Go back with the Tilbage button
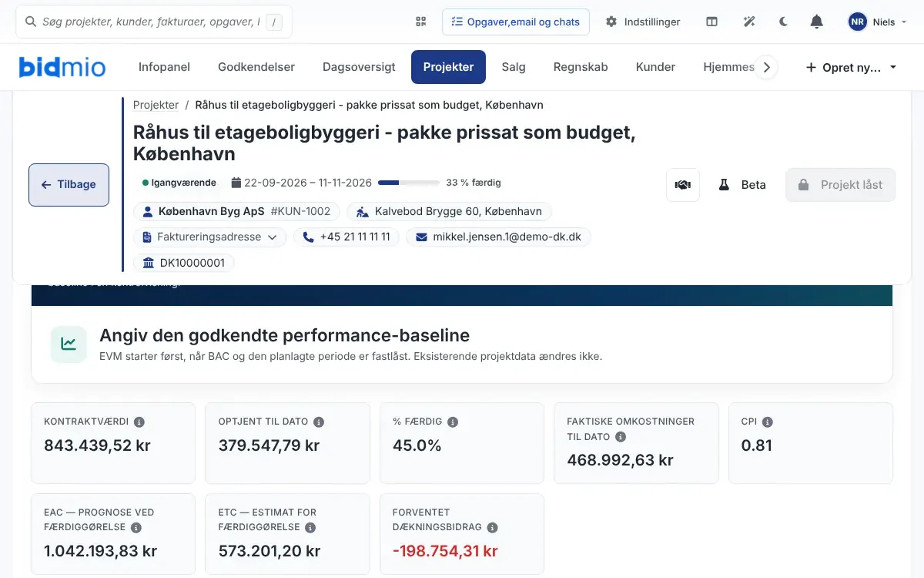 click(69, 185)
